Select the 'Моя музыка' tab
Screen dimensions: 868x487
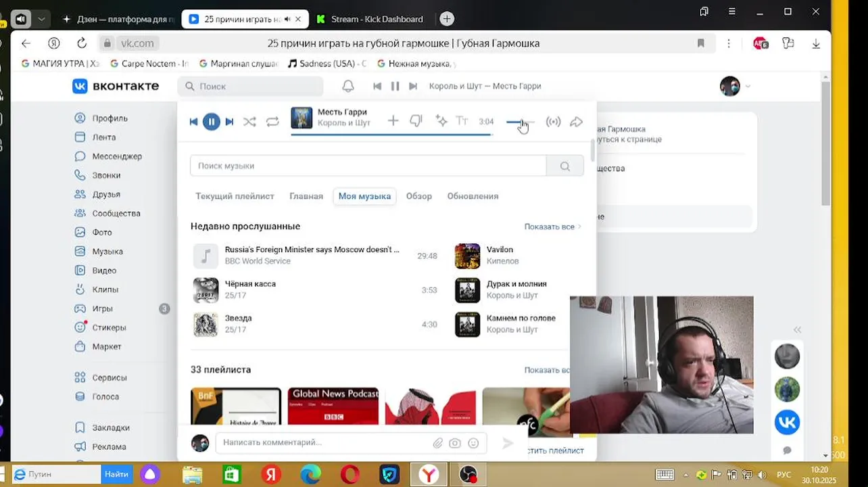(x=364, y=196)
